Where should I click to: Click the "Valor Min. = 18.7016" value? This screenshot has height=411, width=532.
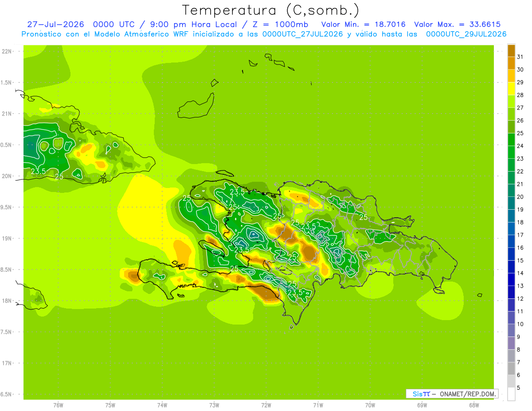363,24
